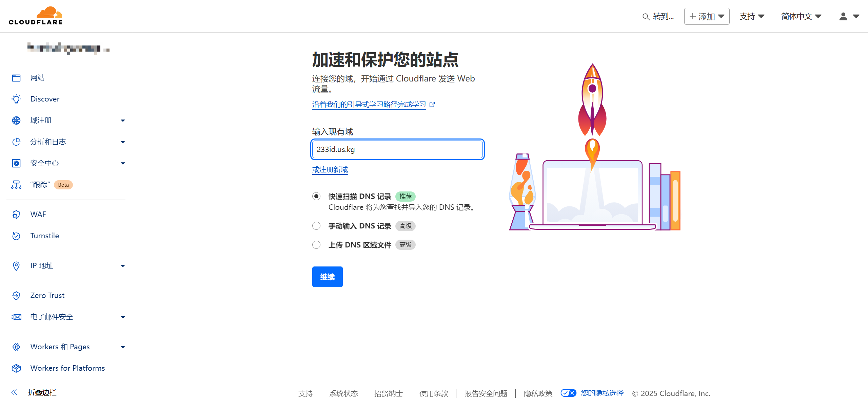Click the 跟踪 network tree icon
Image resolution: width=868 pixels, height=407 pixels.
click(16, 185)
